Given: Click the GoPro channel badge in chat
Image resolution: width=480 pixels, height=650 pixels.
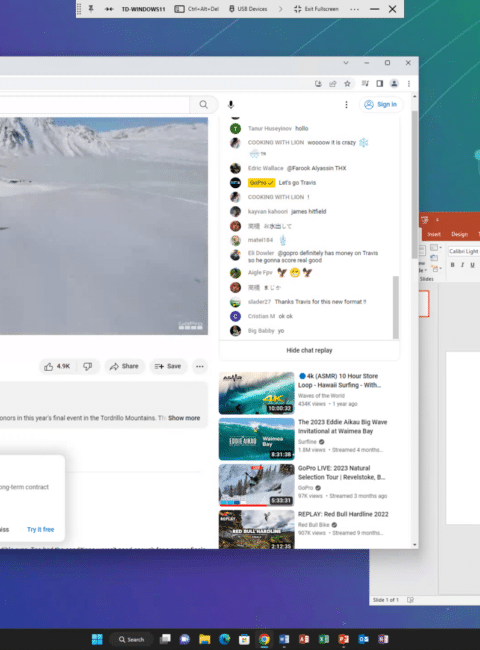Looking at the screenshot, I should [262, 183].
